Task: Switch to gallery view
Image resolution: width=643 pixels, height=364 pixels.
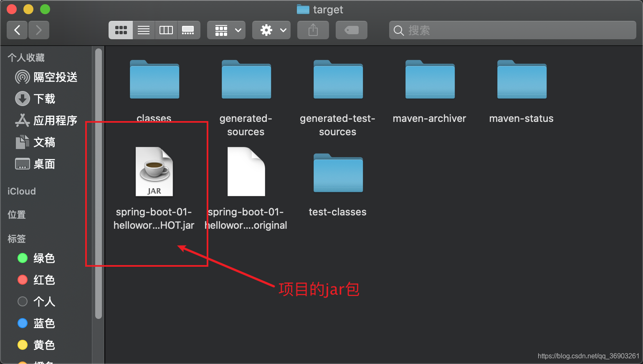Action: coord(188,30)
